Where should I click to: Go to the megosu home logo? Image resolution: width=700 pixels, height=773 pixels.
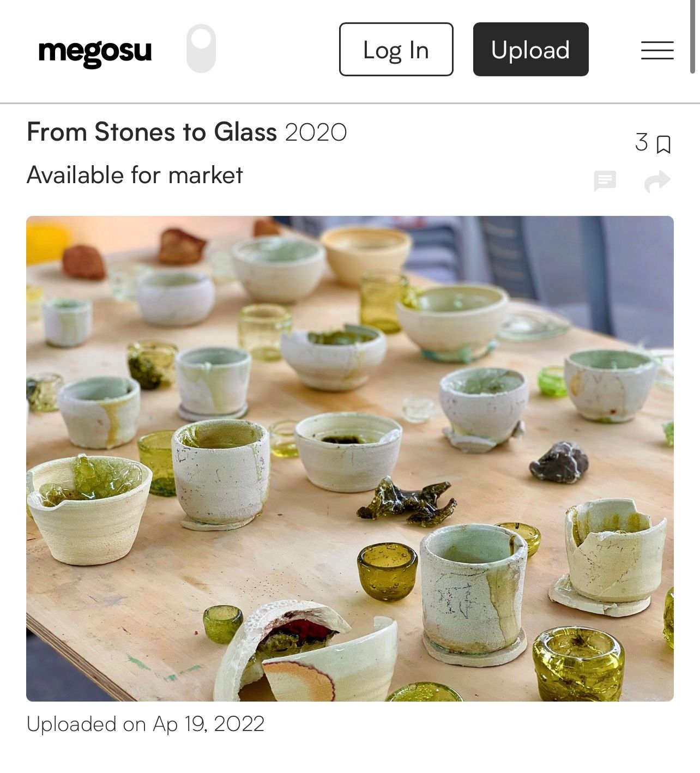pos(95,52)
